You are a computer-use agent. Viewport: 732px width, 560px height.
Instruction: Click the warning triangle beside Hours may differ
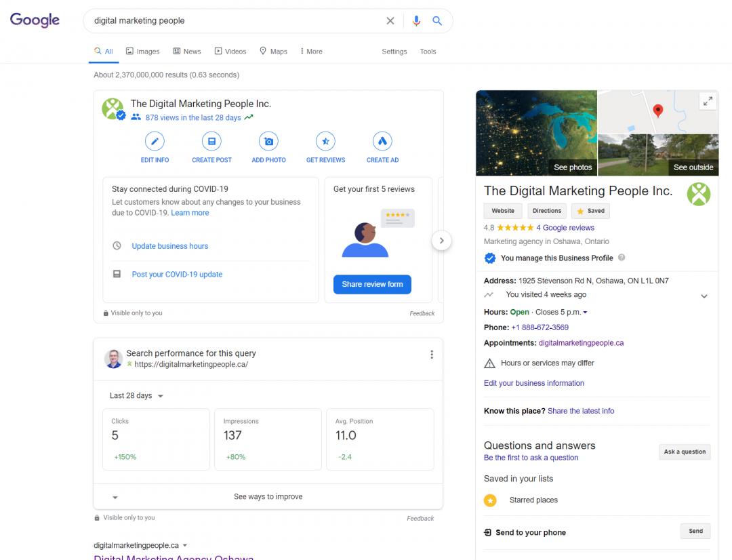point(489,363)
